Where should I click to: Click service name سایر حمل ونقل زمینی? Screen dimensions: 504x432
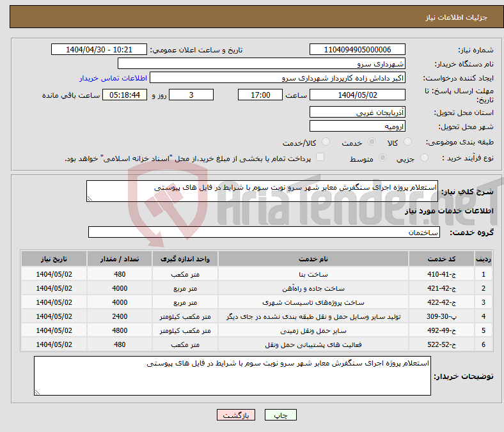313,330
